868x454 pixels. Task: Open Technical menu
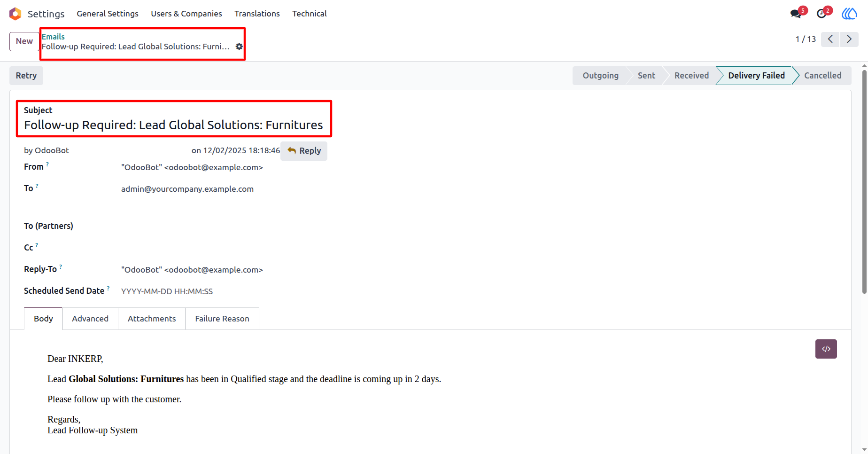point(310,14)
